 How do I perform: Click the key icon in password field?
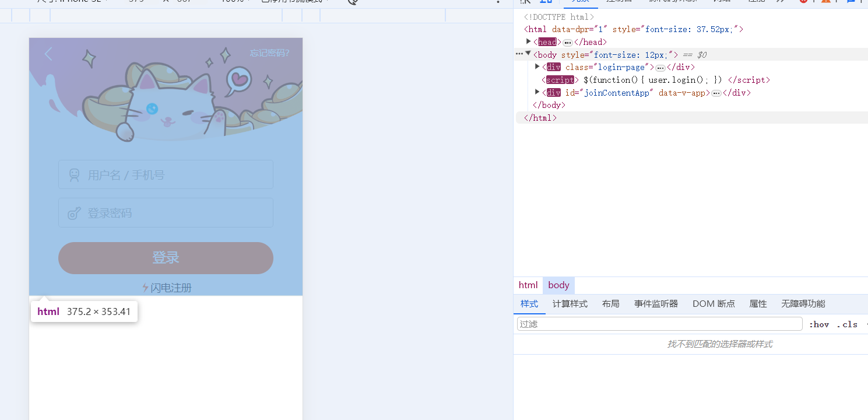[x=74, y=213]
